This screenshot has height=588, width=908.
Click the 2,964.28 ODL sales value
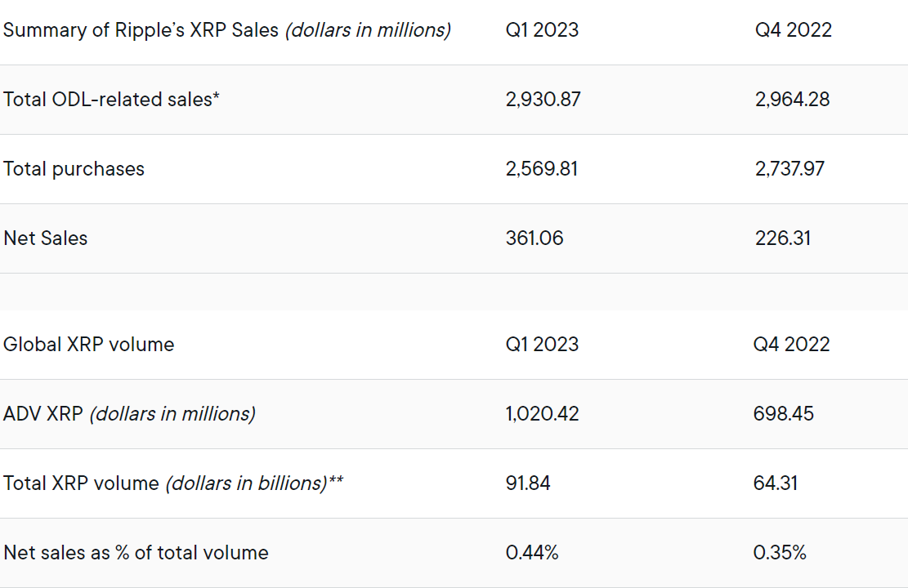792,100
